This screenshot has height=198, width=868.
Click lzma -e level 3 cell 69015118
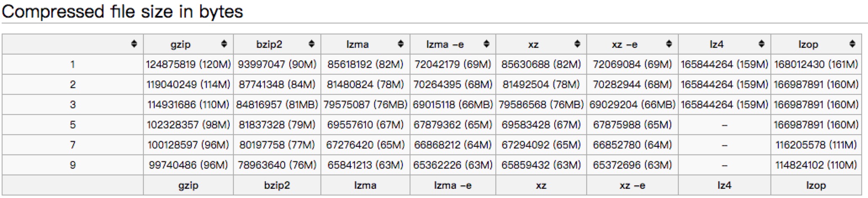click(x=453, y=105)
